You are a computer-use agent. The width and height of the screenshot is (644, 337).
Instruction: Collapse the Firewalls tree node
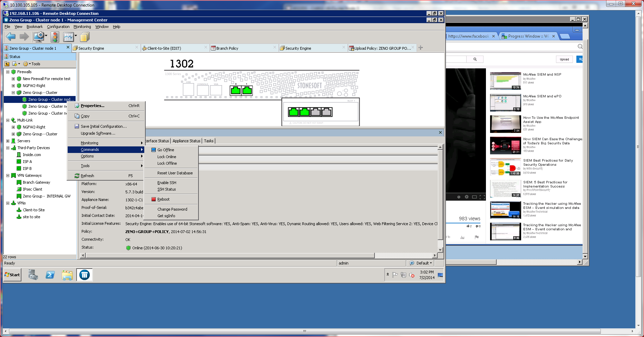(x=8, y=72)
